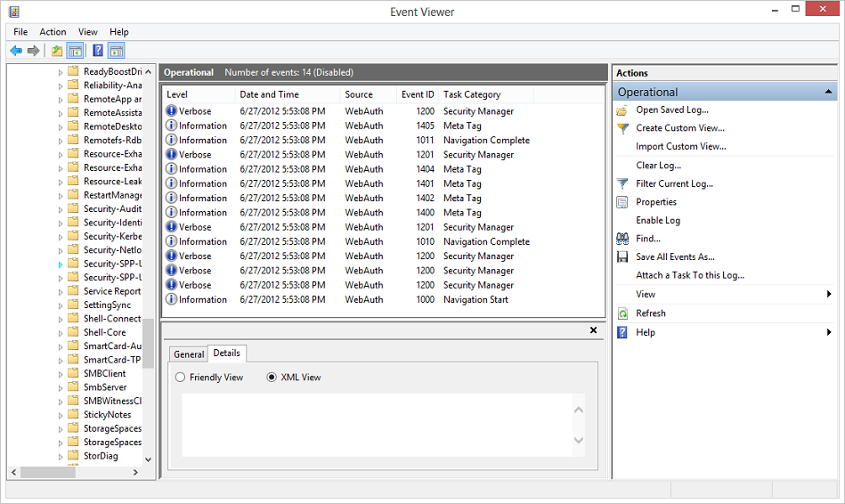Open the Help submenu arrow in Actions
The height and width of the screenshot is (504, 845).
(829, 332)
